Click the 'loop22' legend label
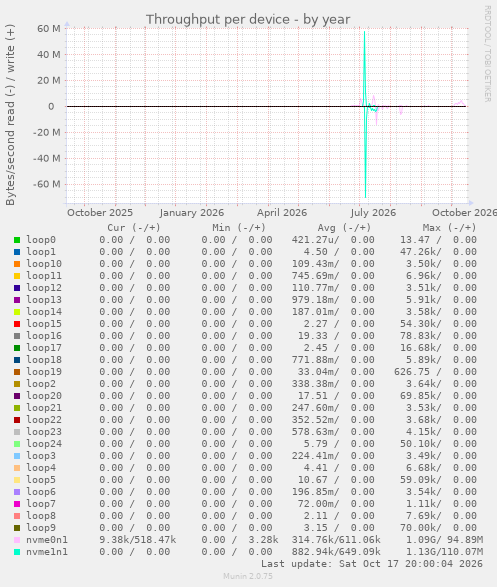 (x=44, y=419)
